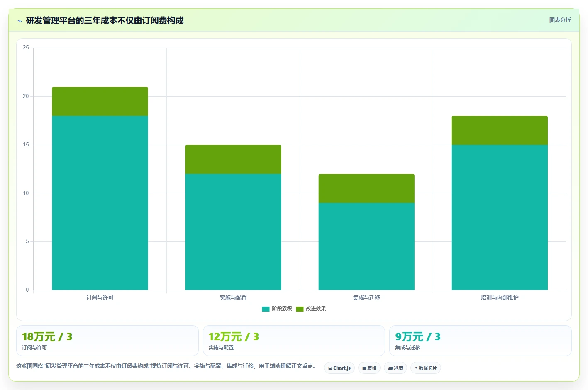This screenshot has width=588, height=390.
Task: Click the y-axis value 25
Action: pyautogui.click(x=26, y=48)
